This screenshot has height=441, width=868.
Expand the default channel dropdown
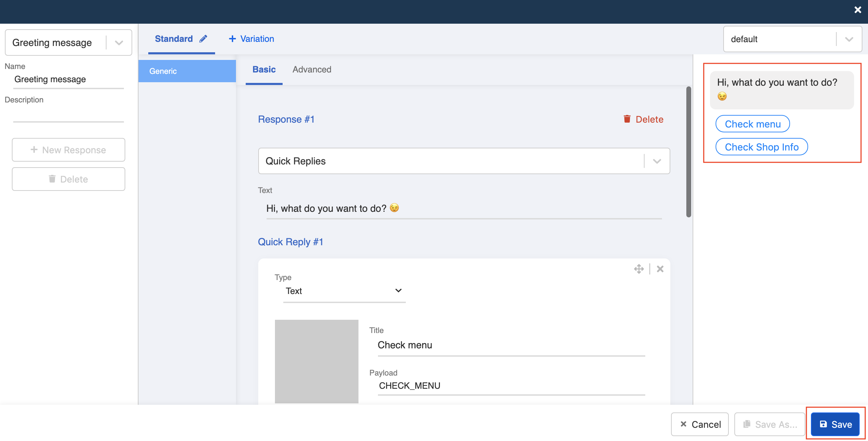(792, 39)
